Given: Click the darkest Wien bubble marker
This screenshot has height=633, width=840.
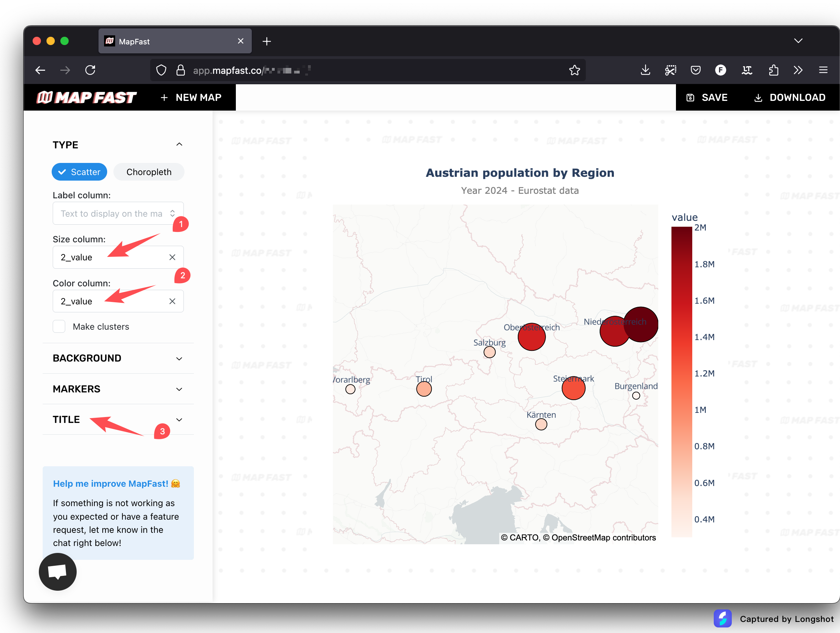Looking at the screenshot, I should tap(641, 324).
